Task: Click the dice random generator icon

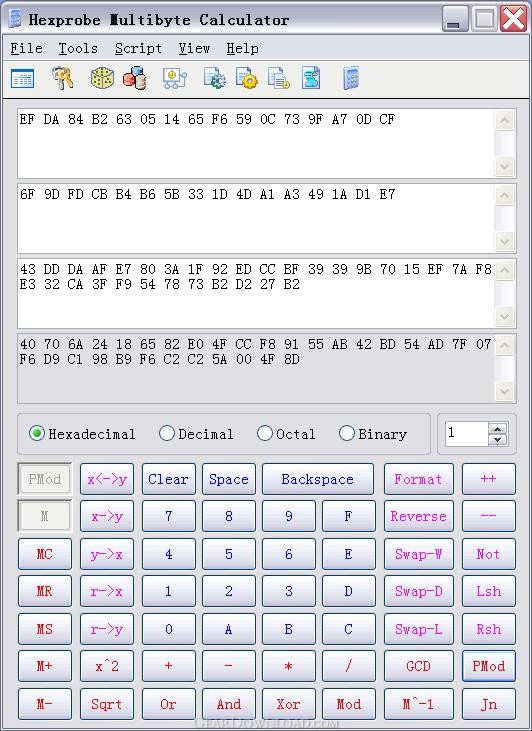Action: (102, 78)
